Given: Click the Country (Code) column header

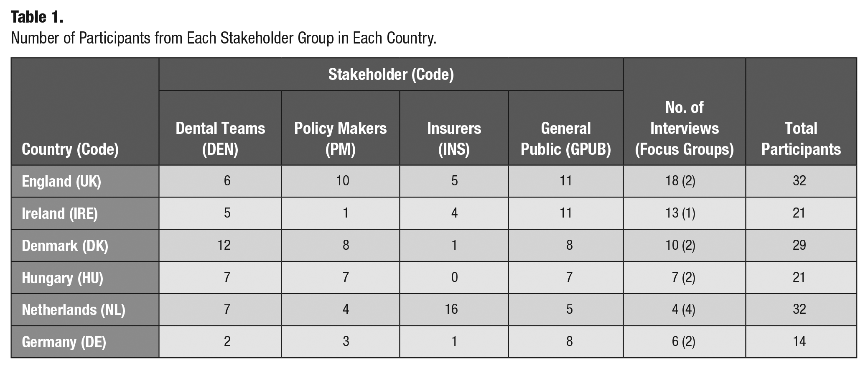Looking at the screenshot, I should (x=85, y=111).
